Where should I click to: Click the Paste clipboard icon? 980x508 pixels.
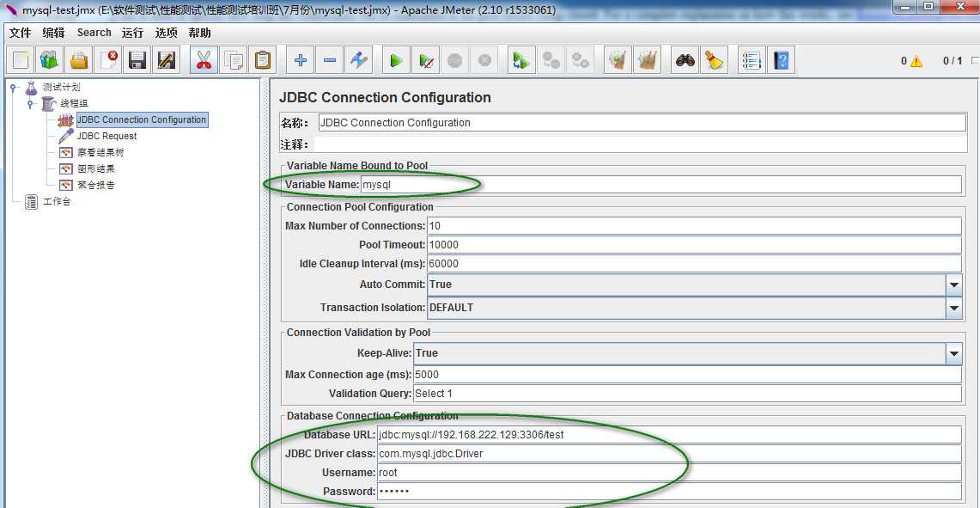[x=263, y=60]
